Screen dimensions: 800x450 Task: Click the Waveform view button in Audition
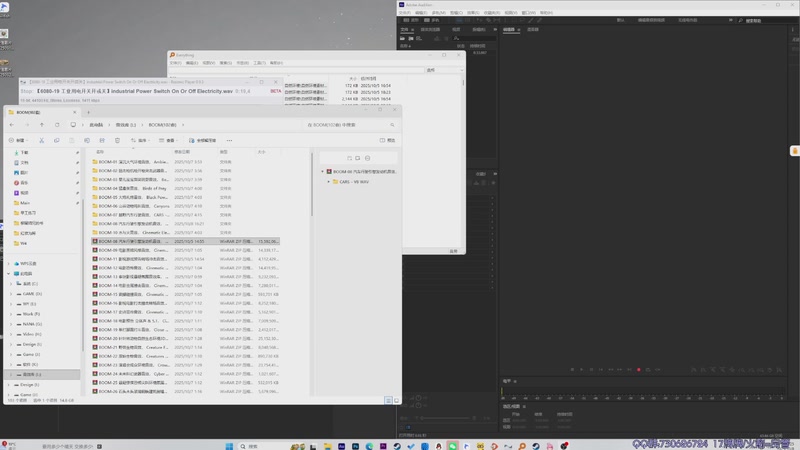(409, 20)
